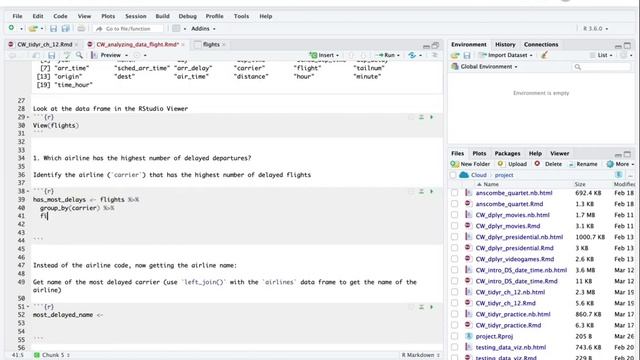Switch to the Packages tab

[x=507, y=153]
